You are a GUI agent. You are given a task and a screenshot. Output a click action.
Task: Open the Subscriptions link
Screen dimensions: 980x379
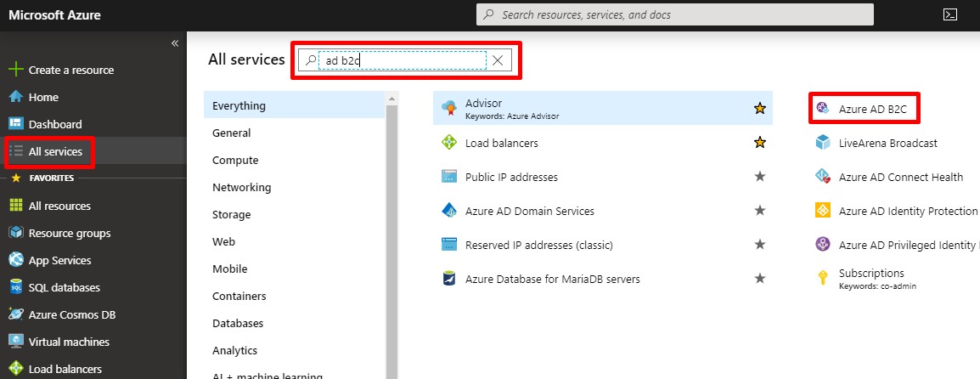871,274
